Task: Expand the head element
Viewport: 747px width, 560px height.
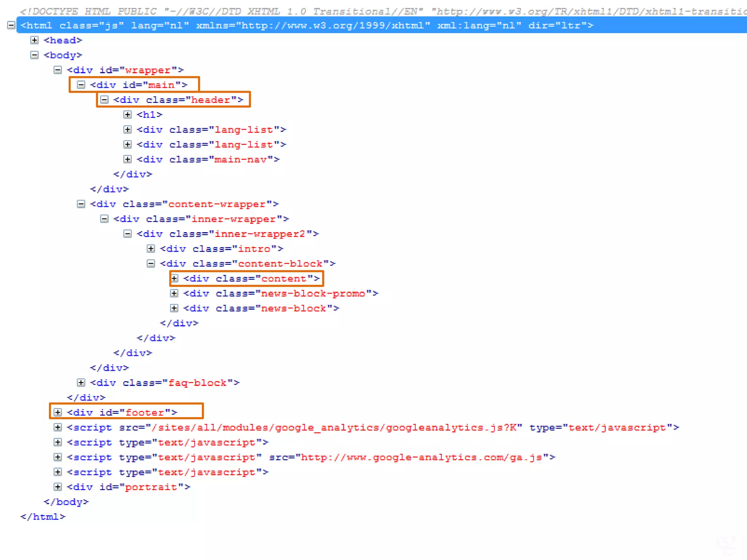Action: pos(35,40)
